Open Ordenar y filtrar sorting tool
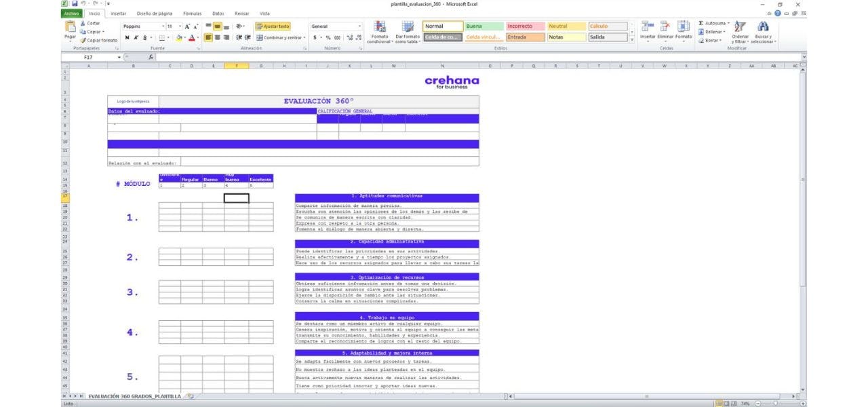The width and height of the screenshot is (868, 407). [738, 31]
